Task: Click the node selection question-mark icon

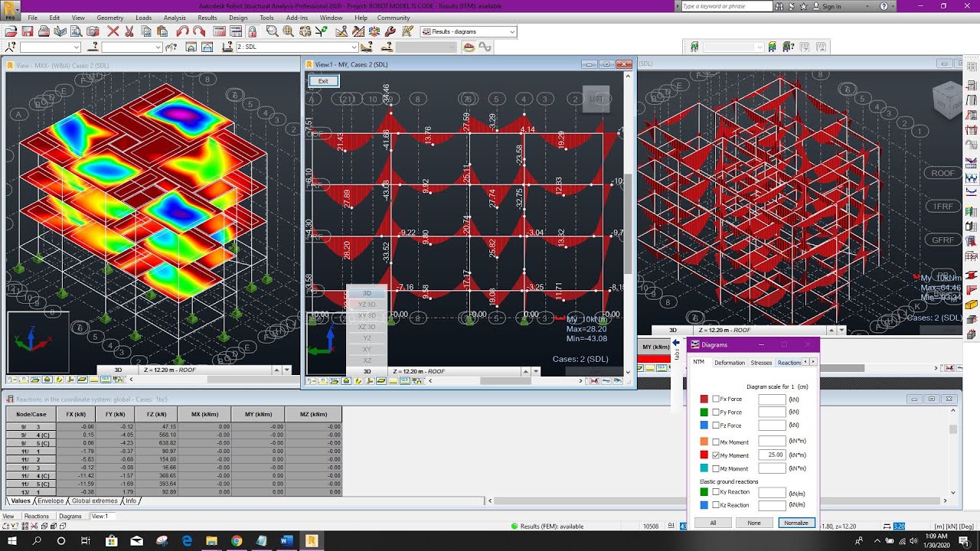Action: click(11, 47)
